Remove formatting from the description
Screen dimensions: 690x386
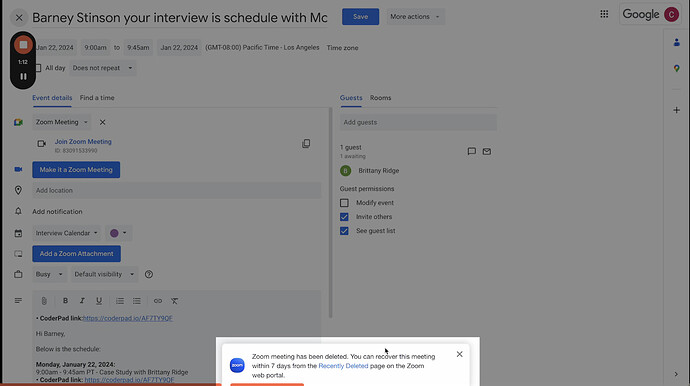pos(175,301)
